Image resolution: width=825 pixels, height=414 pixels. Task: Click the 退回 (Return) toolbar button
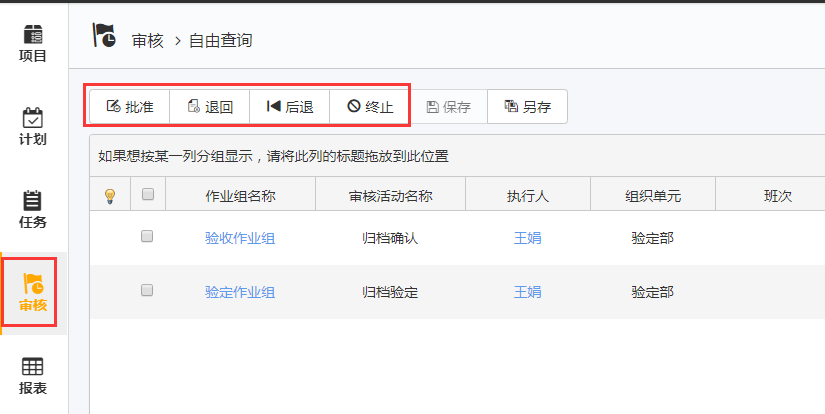[x=210, y=107]
